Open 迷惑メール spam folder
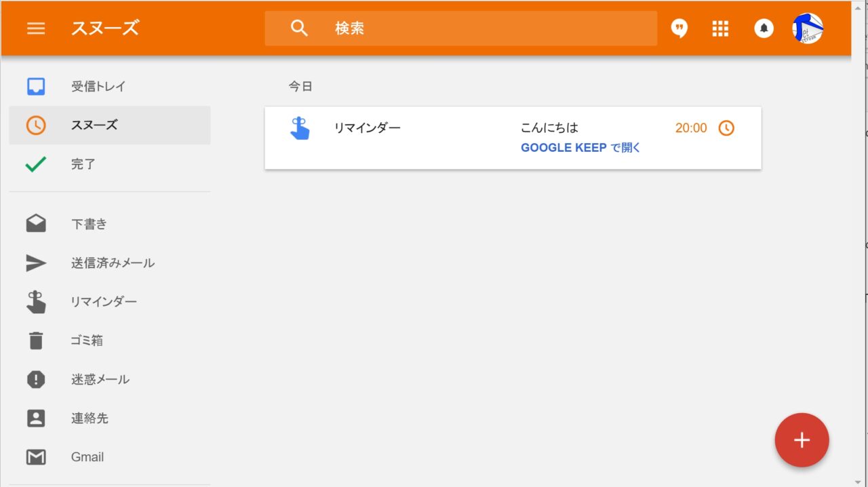The height and width of the screenshot is (487, 868). [x=100, y=379]
